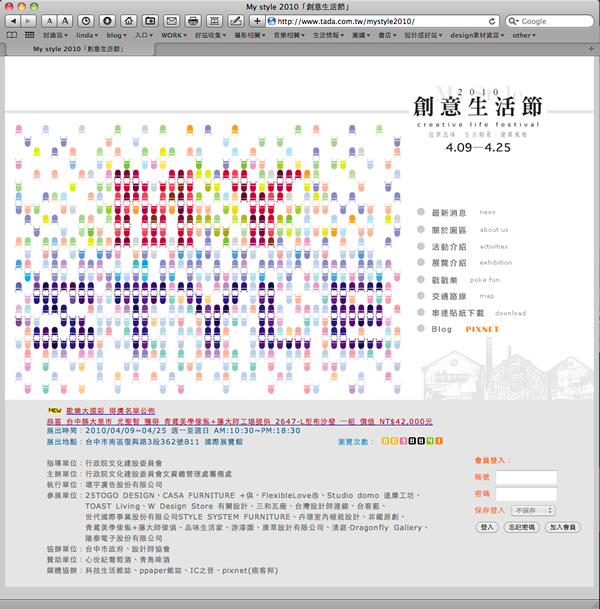
Task: Open Top Sites grid icon
Action: (x=30, y=35)
